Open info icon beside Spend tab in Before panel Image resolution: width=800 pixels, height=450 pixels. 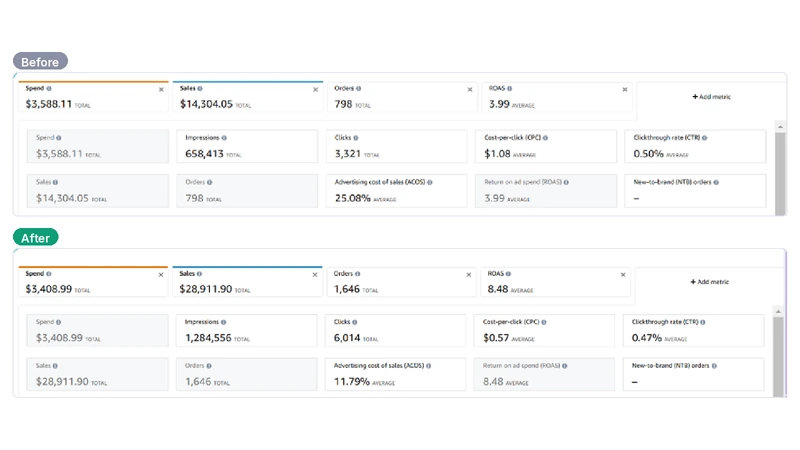[x=49, y=89]
